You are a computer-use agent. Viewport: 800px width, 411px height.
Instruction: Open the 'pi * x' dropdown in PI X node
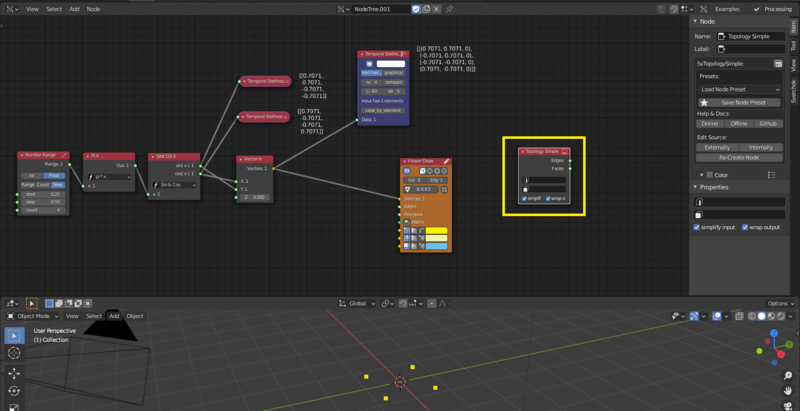109,177
